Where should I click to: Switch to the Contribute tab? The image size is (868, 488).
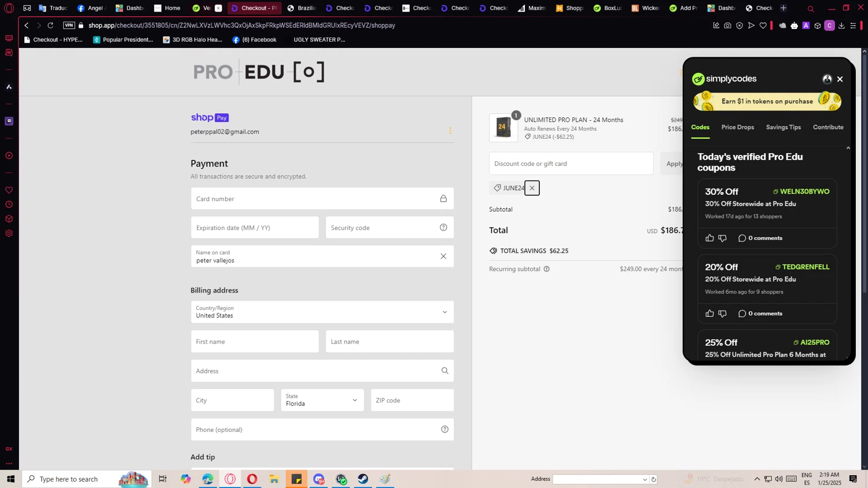point(828,127)
